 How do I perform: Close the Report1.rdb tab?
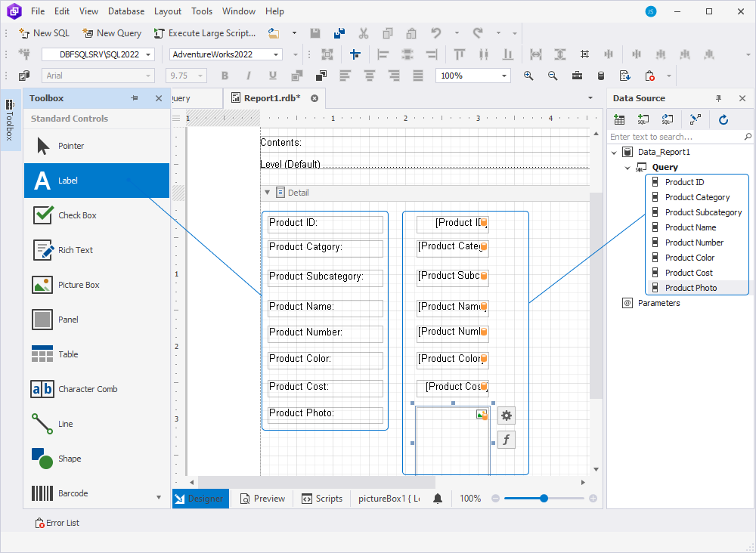(314, 98)
